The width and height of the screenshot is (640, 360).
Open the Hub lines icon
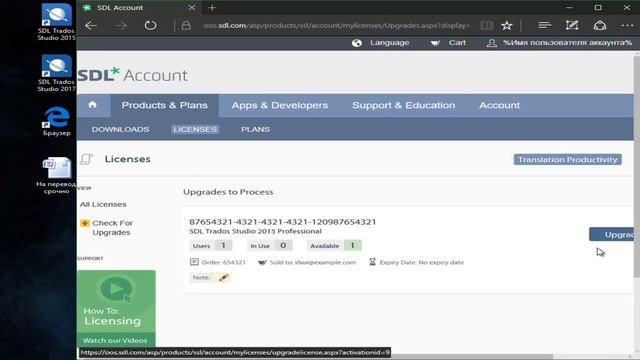[x=544, y=25]
